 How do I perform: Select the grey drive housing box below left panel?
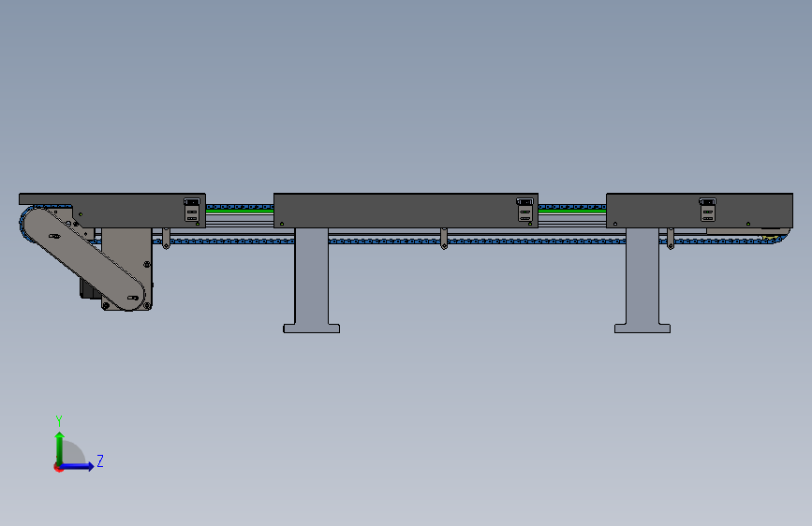pos(126,270)
